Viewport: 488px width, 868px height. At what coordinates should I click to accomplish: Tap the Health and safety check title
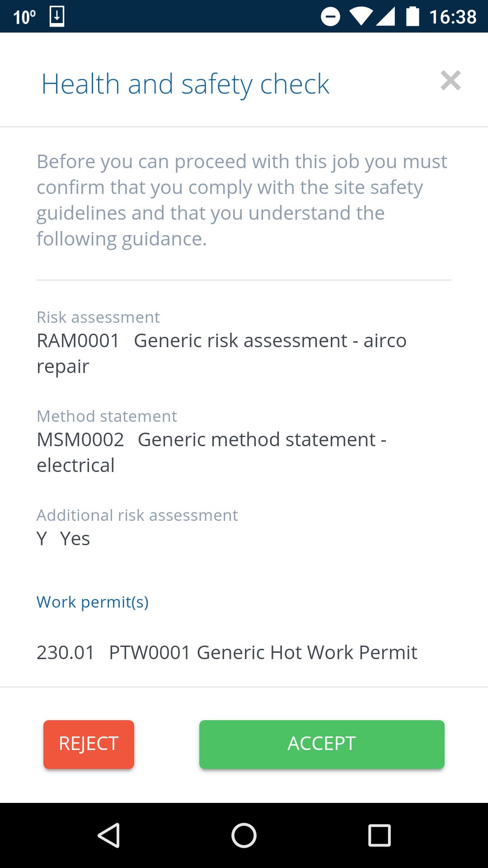(x=185, y=84)
